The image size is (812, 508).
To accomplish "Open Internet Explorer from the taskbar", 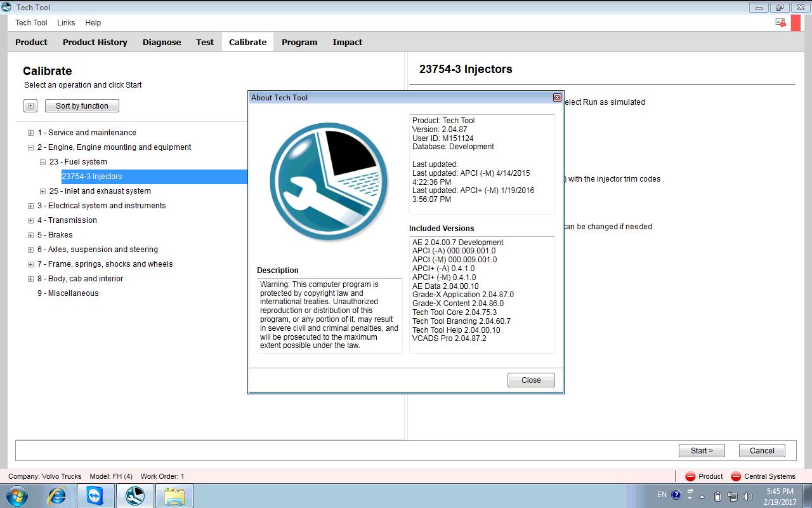I will tap(58, 495).
